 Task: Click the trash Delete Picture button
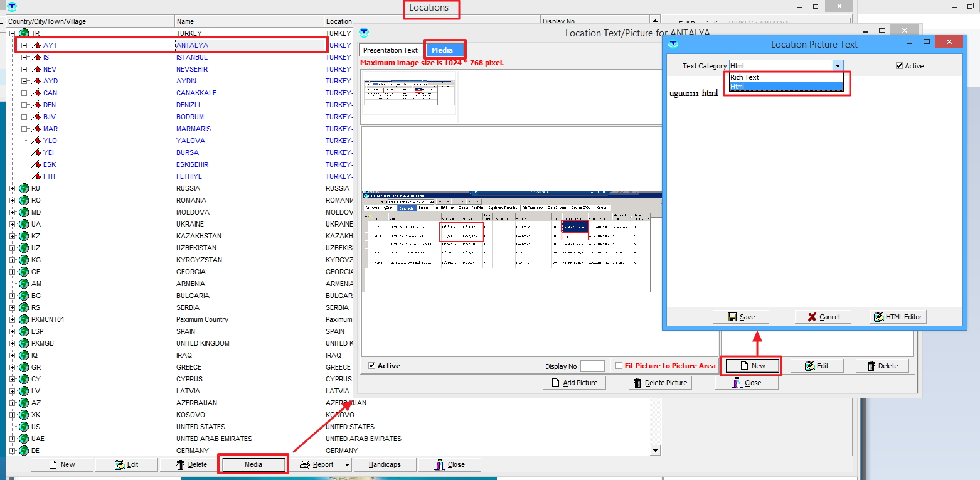click(x=660, y=383)
